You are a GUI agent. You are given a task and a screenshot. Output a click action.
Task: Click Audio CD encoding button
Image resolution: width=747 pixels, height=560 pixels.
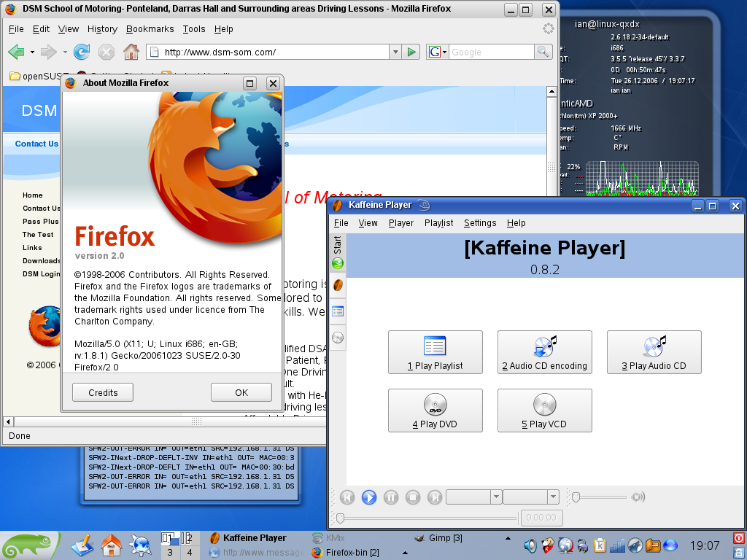pos(544,352)
